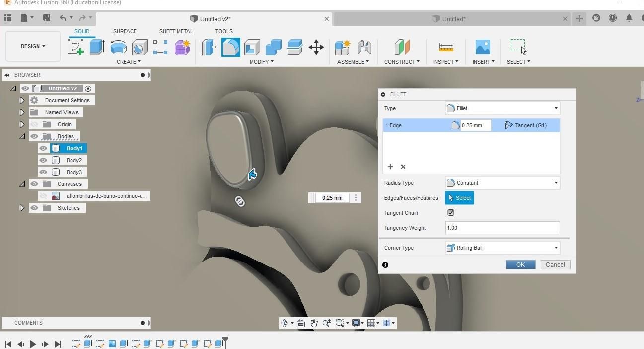Open the SHEET METAL tab

(176, 31)
